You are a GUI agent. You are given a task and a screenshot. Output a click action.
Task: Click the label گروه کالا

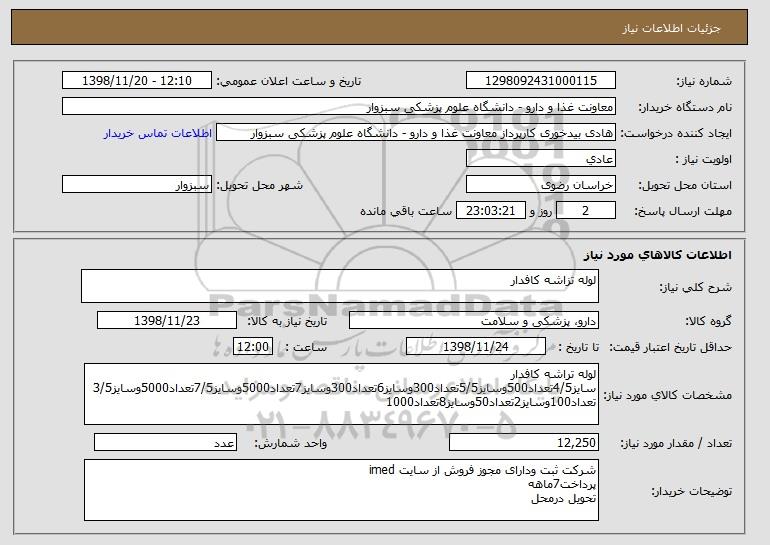click(x=709, y=321)
